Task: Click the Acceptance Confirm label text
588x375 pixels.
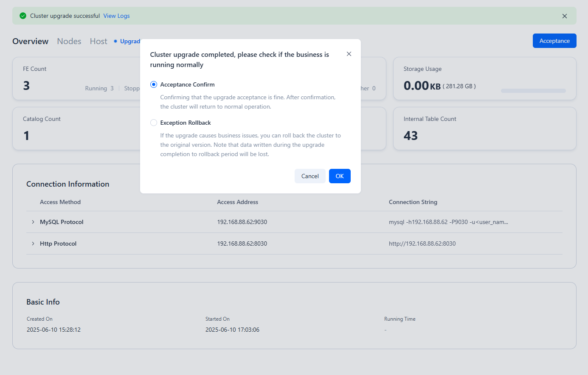Action: [187, 84]
